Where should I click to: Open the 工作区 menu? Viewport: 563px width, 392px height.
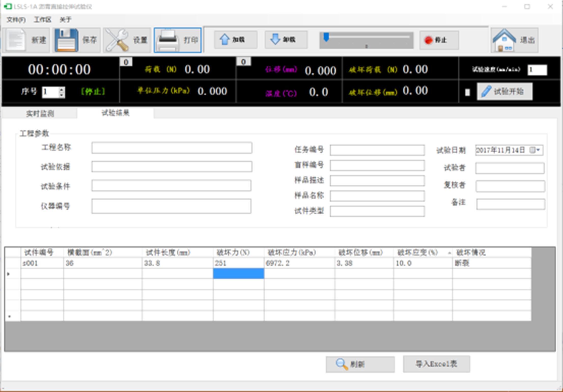click(x=43, y=20)
